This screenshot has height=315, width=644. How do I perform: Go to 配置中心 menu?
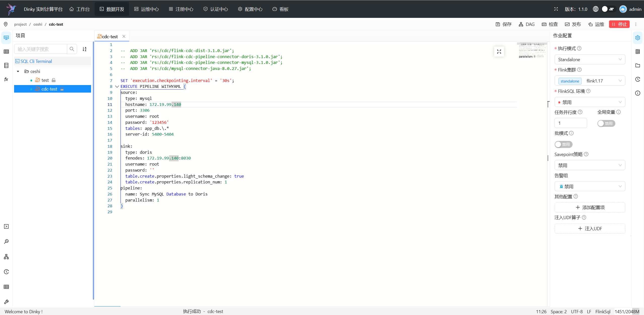click(x=250, y=9)
